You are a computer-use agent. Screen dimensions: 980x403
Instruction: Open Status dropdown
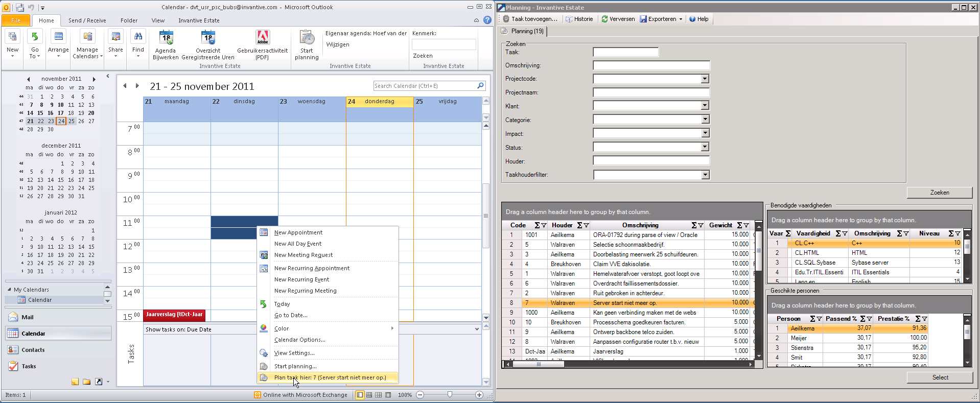[705, 147]
